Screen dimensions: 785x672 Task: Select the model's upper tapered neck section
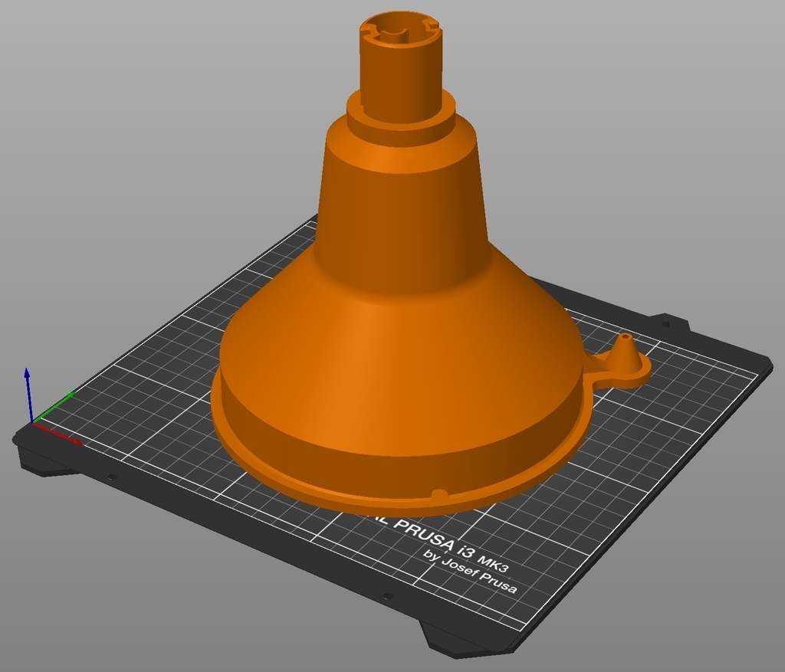(400, 200)
